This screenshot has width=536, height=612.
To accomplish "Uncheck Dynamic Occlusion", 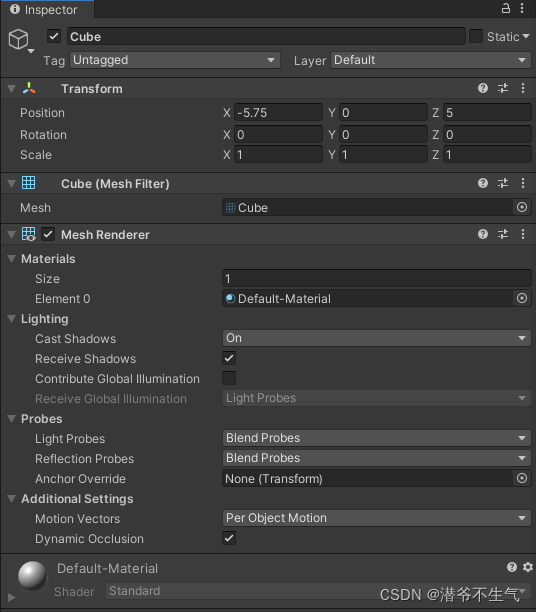I will coord(229,538).
